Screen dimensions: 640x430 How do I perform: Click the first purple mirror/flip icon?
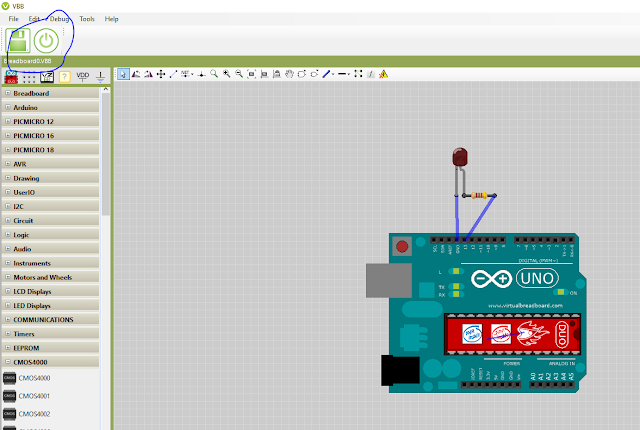[136, 74]
